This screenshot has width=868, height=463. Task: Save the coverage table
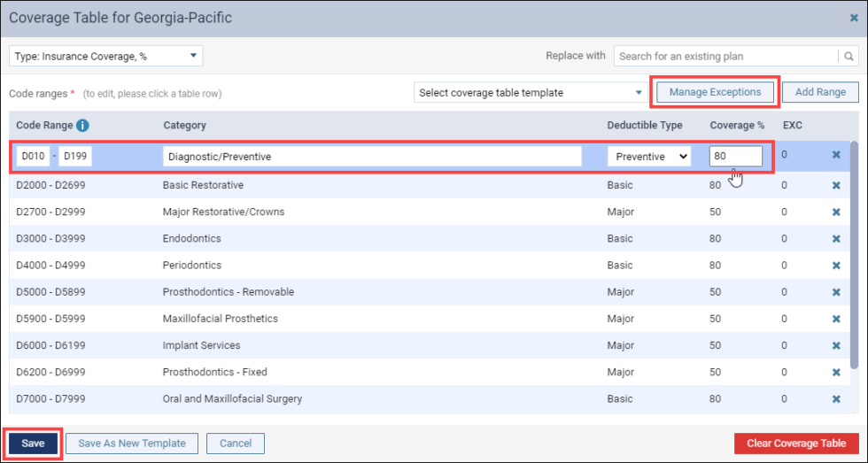(x=33, y=444)
